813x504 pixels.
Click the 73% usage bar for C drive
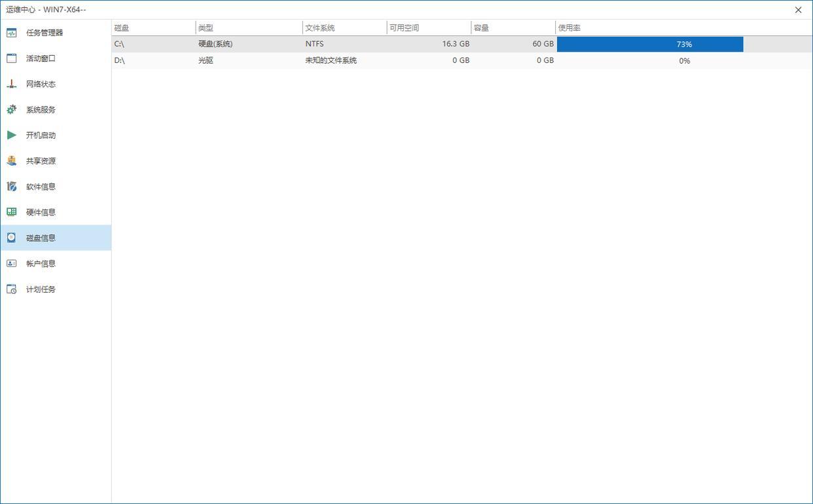[650, 44]
